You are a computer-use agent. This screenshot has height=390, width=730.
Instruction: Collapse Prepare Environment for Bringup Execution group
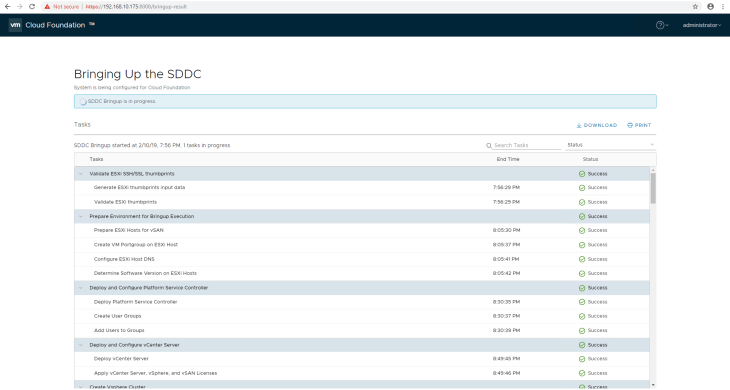pos(81,216)
